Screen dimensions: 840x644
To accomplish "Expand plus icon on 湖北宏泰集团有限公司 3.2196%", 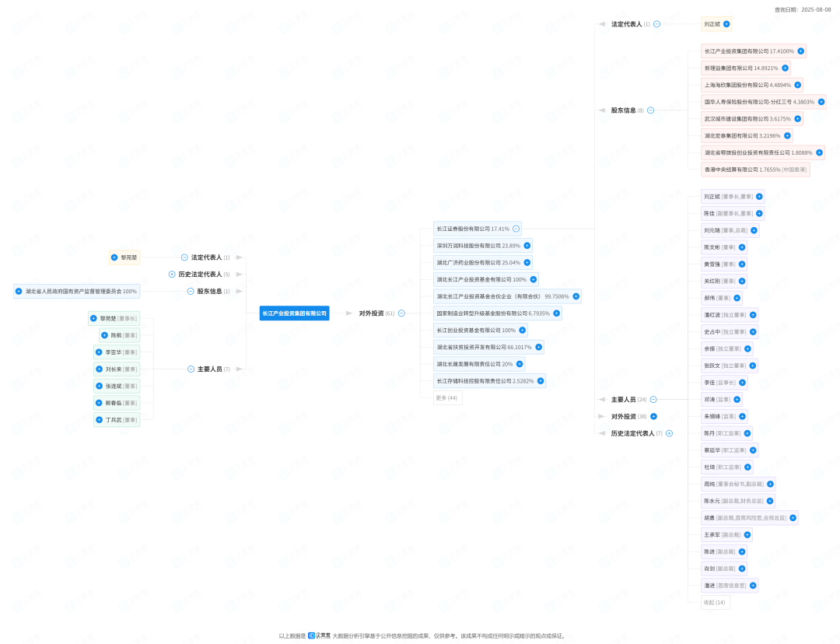I will click(x=787, y=135).
